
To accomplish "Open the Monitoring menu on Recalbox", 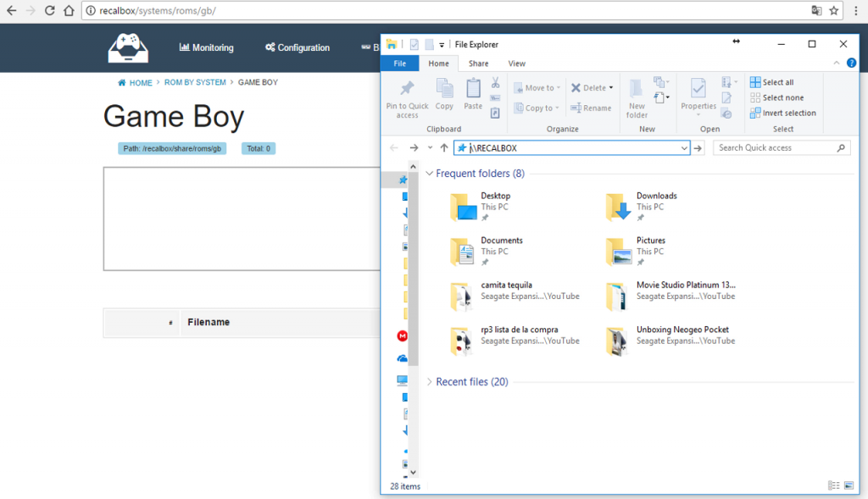I will point(206,48).
